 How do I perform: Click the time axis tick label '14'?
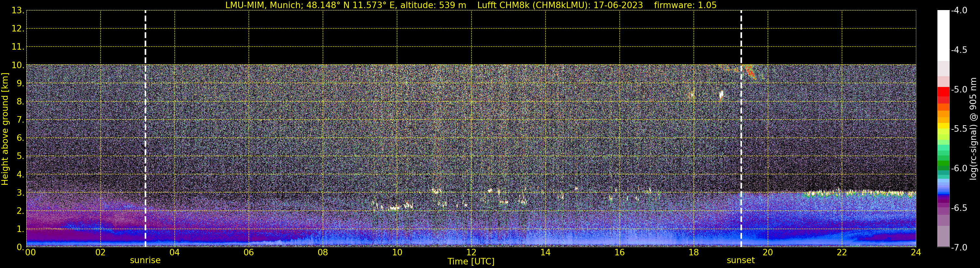(545, 252)
